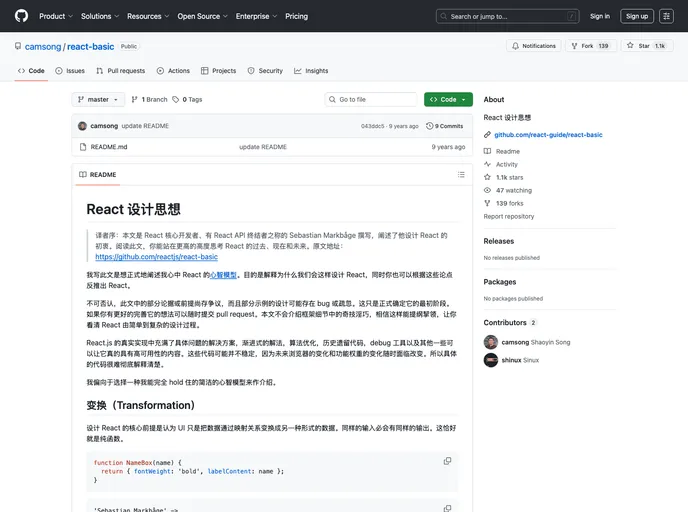Screen dimensions: 688x512
Task: Switch to the Code tab
Action: pyautogui.click(x=31, y=71)
